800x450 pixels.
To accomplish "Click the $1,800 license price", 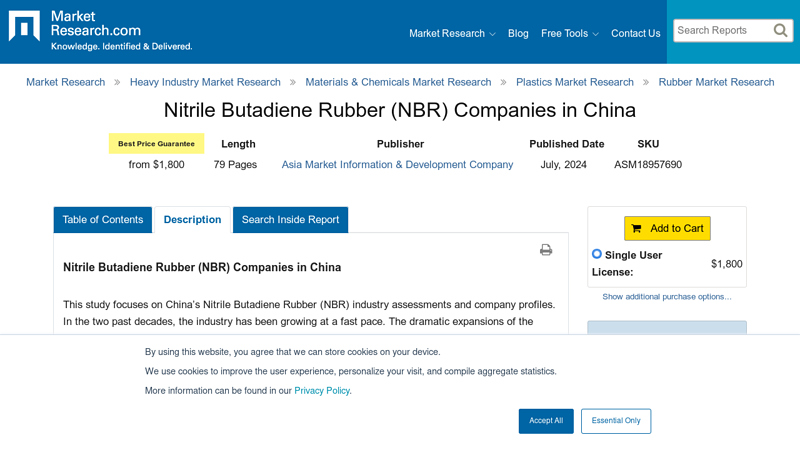I will tap(727, 264).
